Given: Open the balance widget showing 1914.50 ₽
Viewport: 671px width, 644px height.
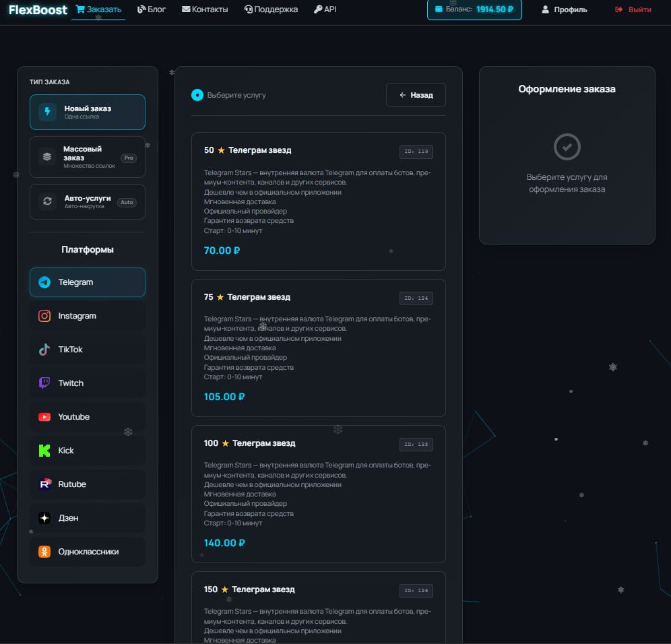Looking at the screenshot, I should tap(474, 9).
